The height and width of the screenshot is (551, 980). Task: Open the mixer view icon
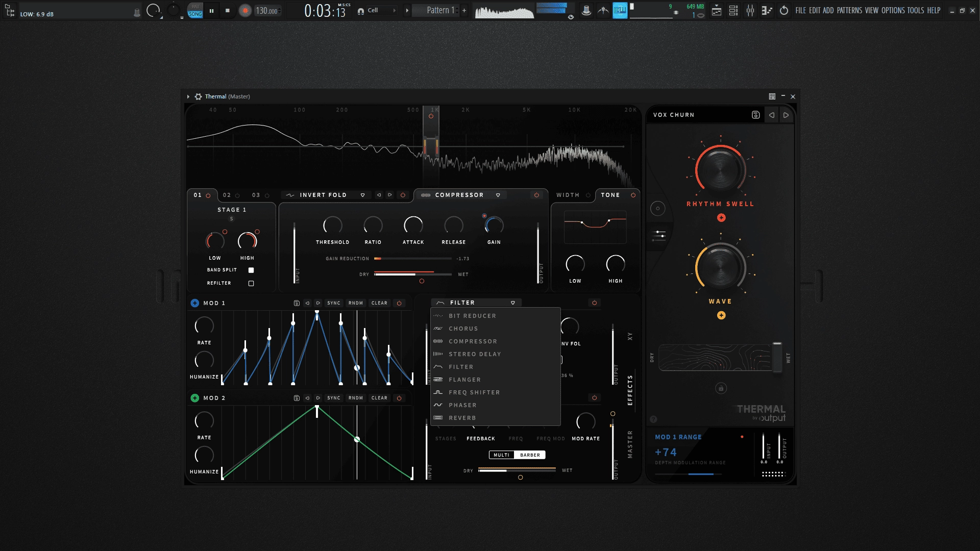(x=750, y=10)
